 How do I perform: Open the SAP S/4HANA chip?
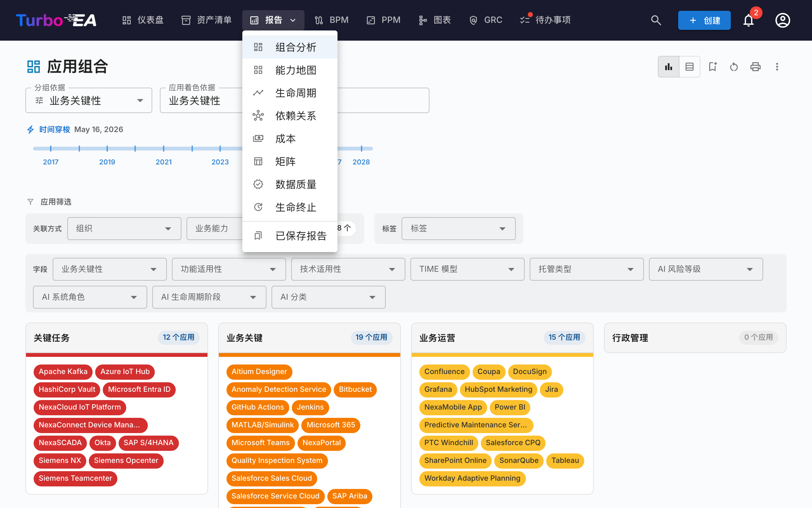tap(148, 443)
